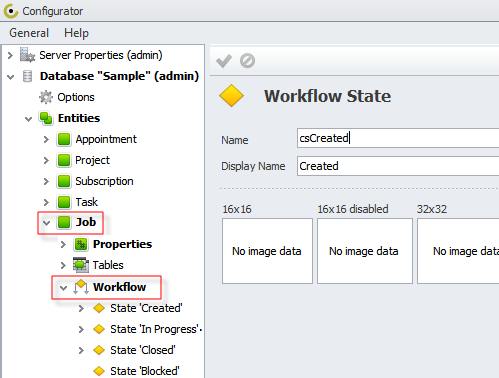Expand State 'In Progress' node
499x378 pixels.
coord(81,329)
